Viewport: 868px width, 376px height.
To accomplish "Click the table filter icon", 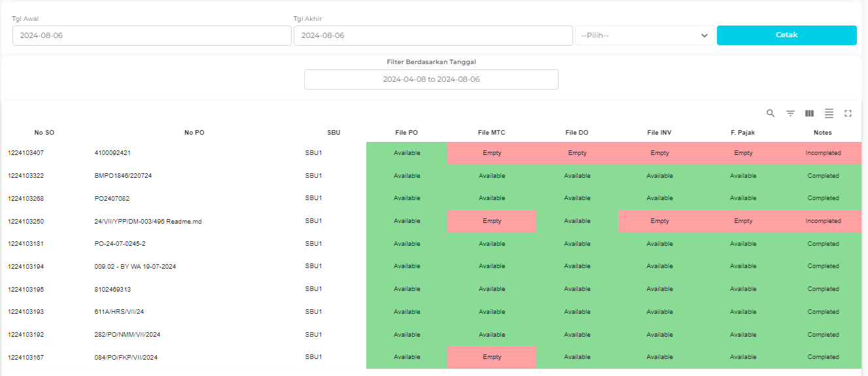I will pyautogui.click(x=790, y=113).
